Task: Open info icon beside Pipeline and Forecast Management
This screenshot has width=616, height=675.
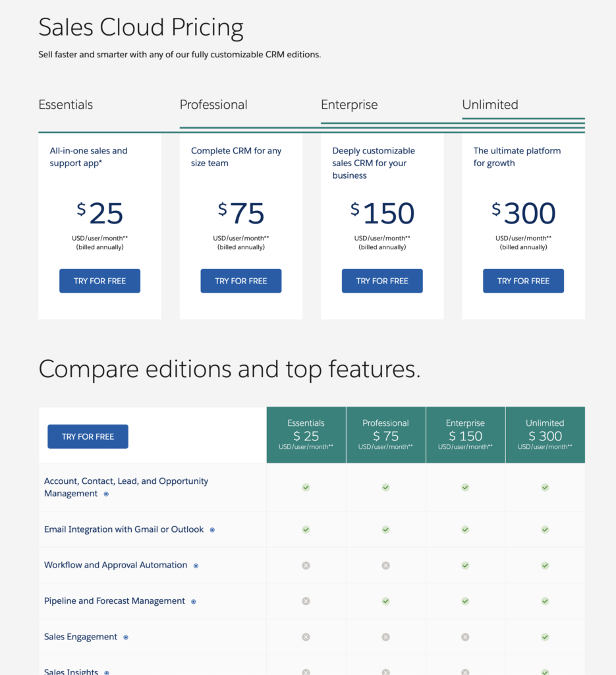Action: [194, 602]
